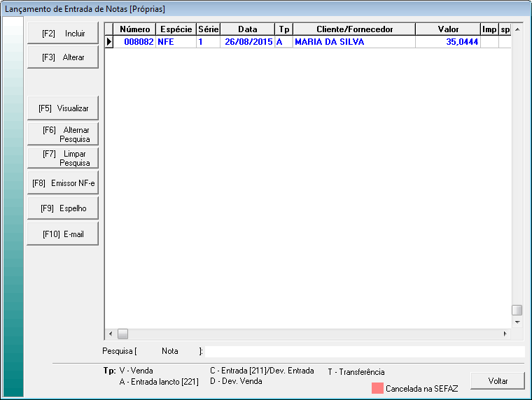The image size is (532, 400).
Task: Click the Valor column header
Action: coord(448,29)
